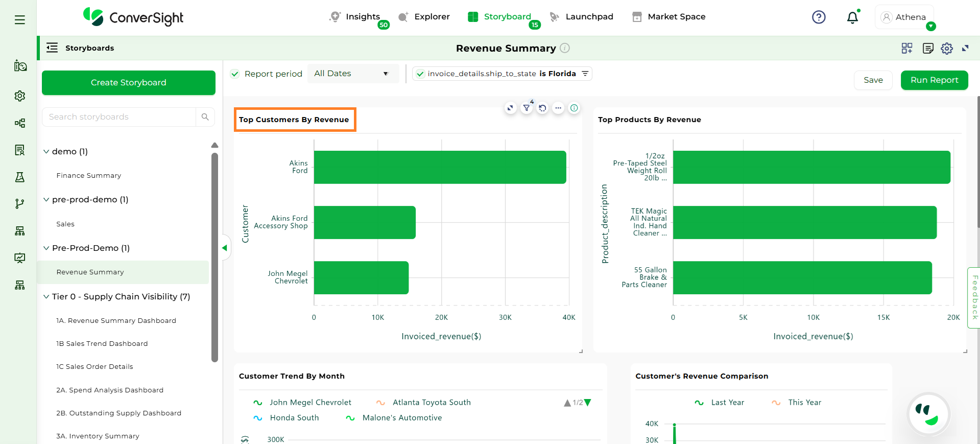Screen dimensions: 980x444
Task: Switch to the Explorer tab
Action: point(424,17)
